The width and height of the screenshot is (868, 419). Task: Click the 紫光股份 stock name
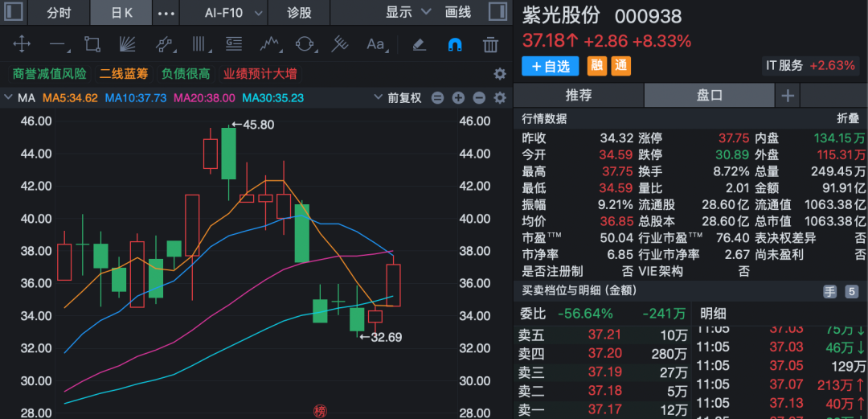click(561, 16)
